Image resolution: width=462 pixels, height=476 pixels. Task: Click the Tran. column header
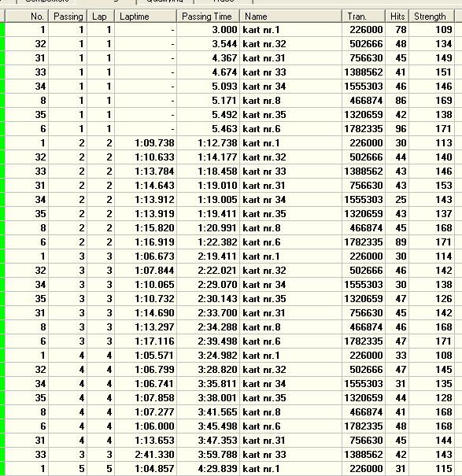[x=364, y=16]
